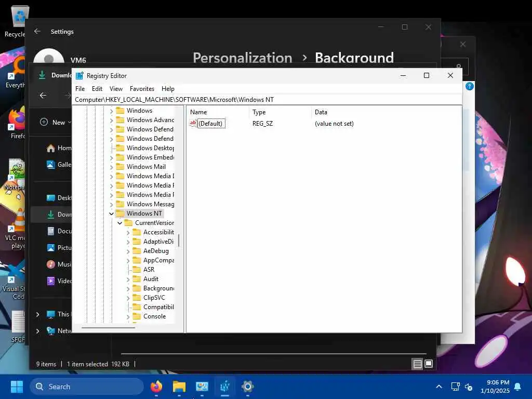The height and width of the screenshot is (399, 532).
Task: Click the Windows NT folder icon
Action: point(120,214)
